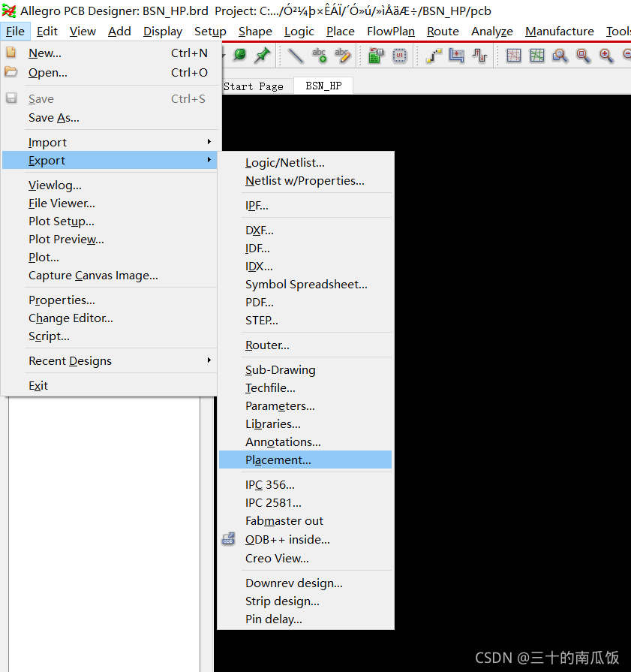Viewport: 631px width, 672px height.
Task: Choose the Edit Text pencil icon
Action: click(x=341, y=56)
